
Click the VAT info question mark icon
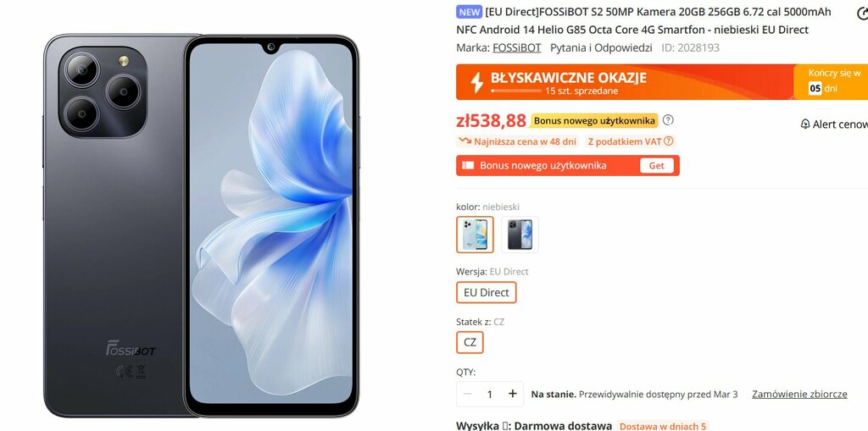pos(668,141)
